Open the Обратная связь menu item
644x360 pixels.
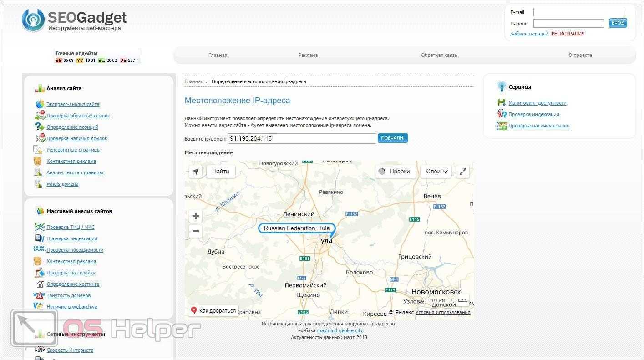tap(439, 55)
